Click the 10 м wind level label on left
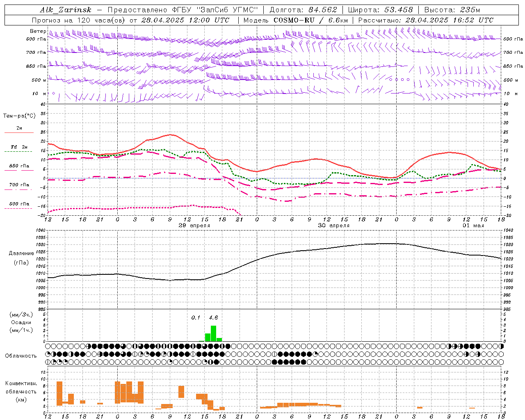This screenshot has width=525, height=420. pyautogui.click(x=39, y=94)
